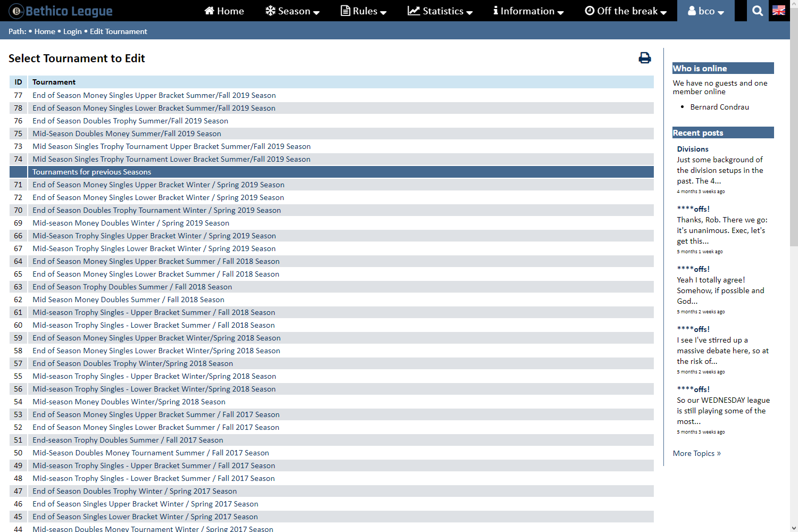Click the English language flag icon
The image size is (798, 532).
point(778,11)
